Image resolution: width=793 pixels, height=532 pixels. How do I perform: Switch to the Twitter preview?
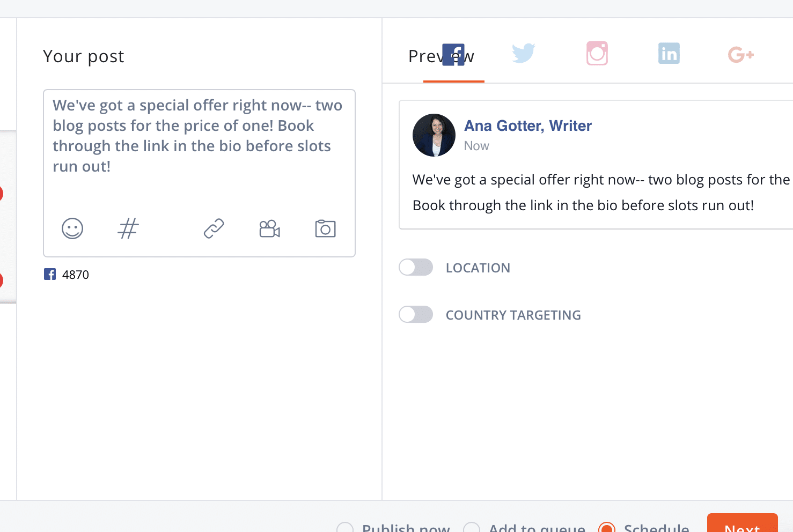[523, 53]
